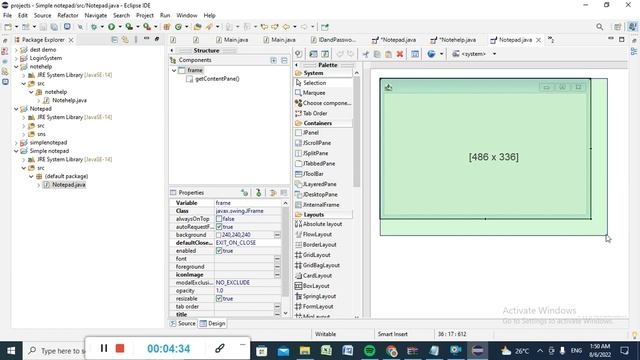640x360 pixels.
Task: Toggle the resizable property checkbox
Action: pos(219,298)
